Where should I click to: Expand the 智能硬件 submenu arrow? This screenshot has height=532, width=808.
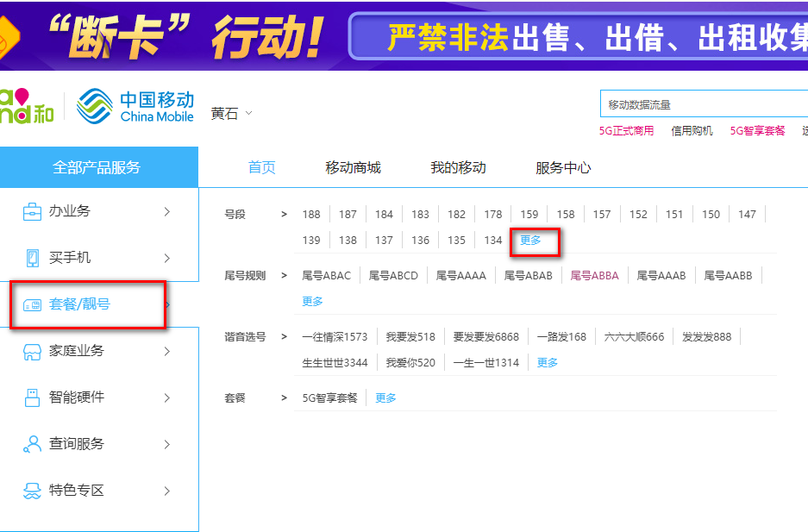pyautogui.click(x=167, y=397)
